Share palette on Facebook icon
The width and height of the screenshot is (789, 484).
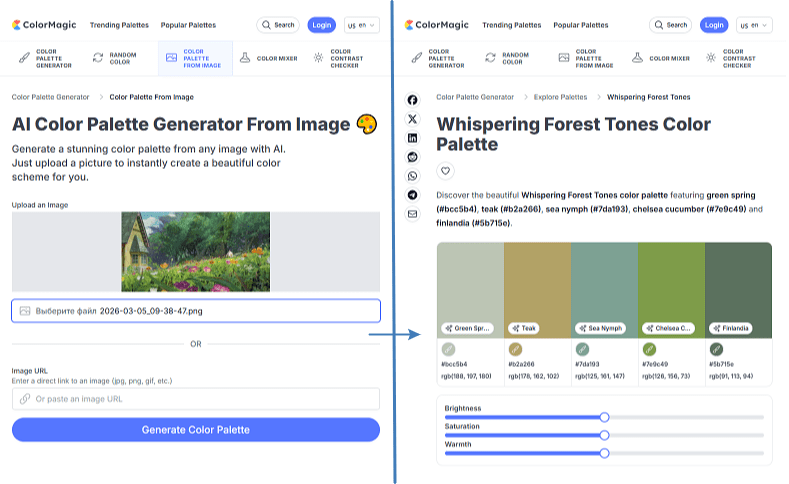pyautogui.click(x=412, y=100)
